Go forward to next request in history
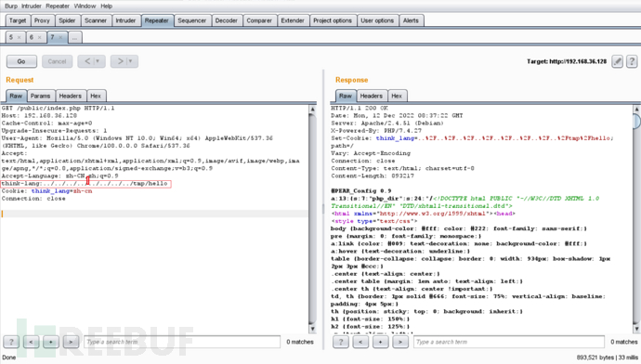 (x=120, y=61)
